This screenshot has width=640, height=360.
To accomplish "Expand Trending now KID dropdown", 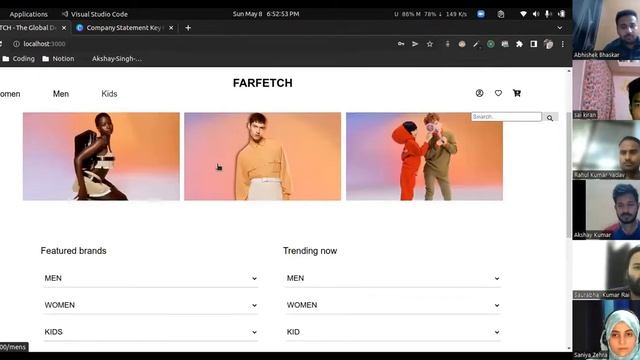I will 392,332.
